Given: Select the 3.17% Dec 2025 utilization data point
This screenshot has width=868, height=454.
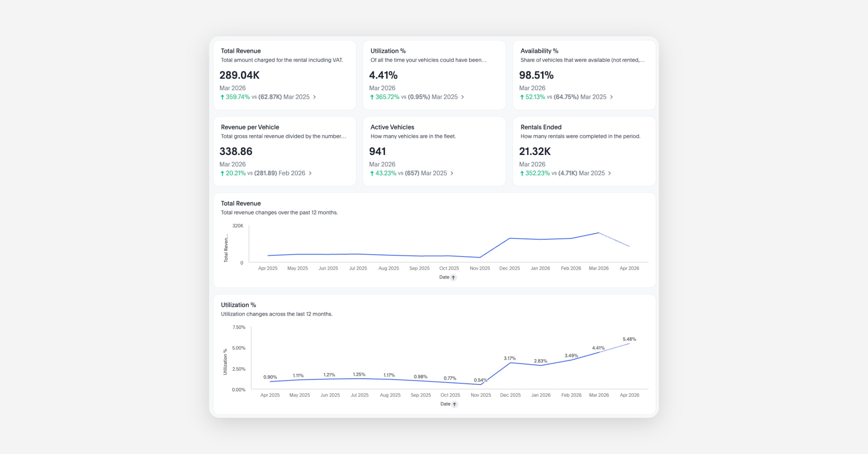Looking at the screenshot, I should tap(510, 363).
